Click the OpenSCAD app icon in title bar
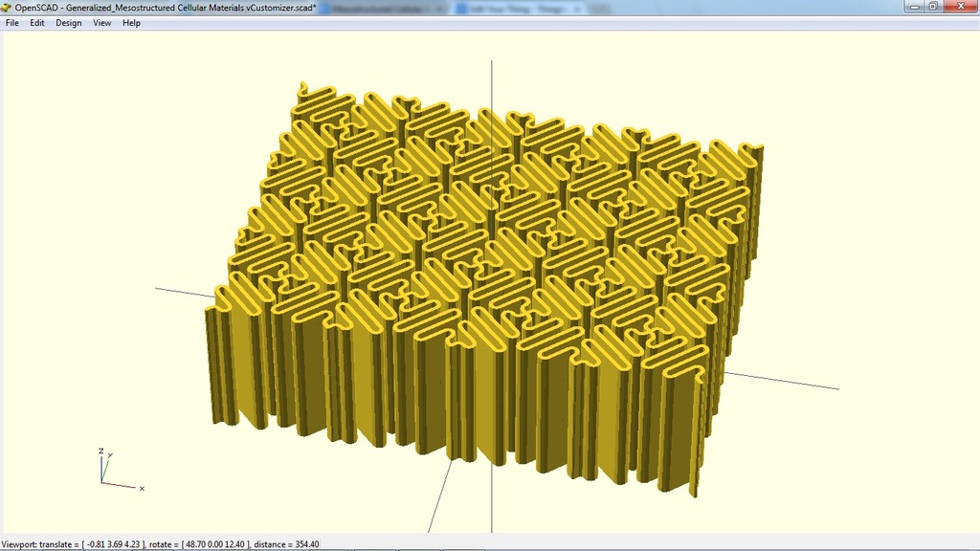The height and width of the screenshot is (551, 980). [7, 8]
